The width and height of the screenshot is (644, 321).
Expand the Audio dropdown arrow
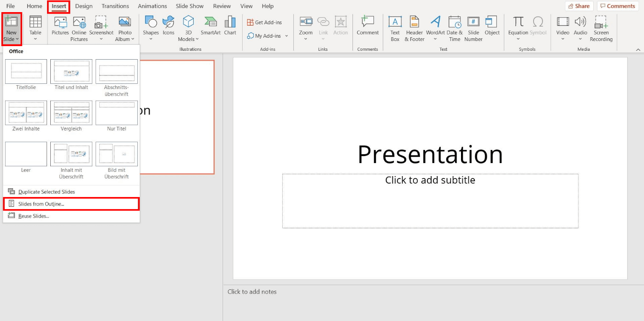pyautogui.click(x=580, y=39)
